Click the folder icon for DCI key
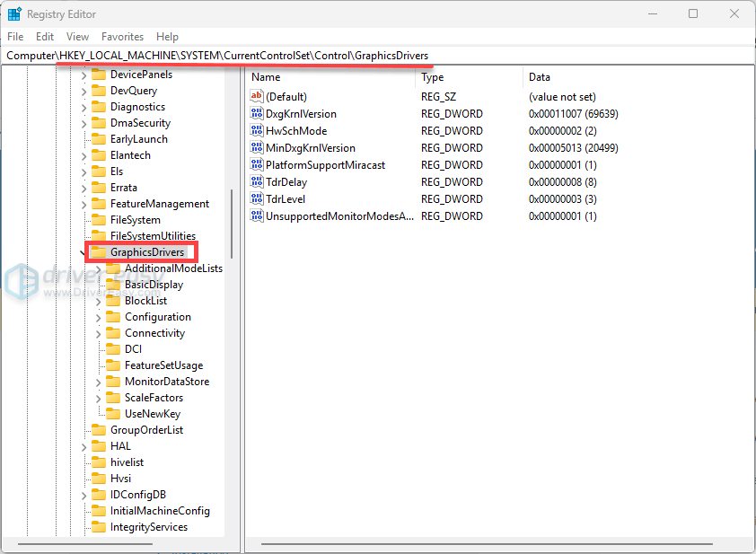756x554 pixels. tap(113, 349)
